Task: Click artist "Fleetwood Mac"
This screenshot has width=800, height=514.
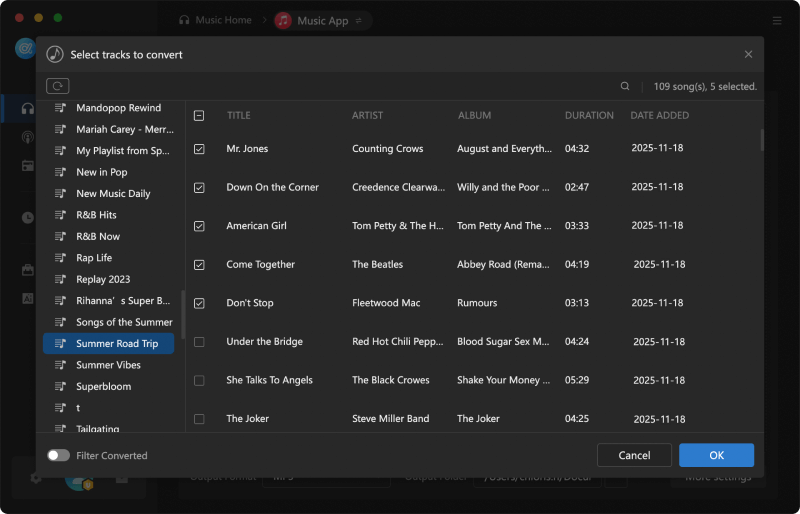Action: pyautogui.click(x=386, y=303)
